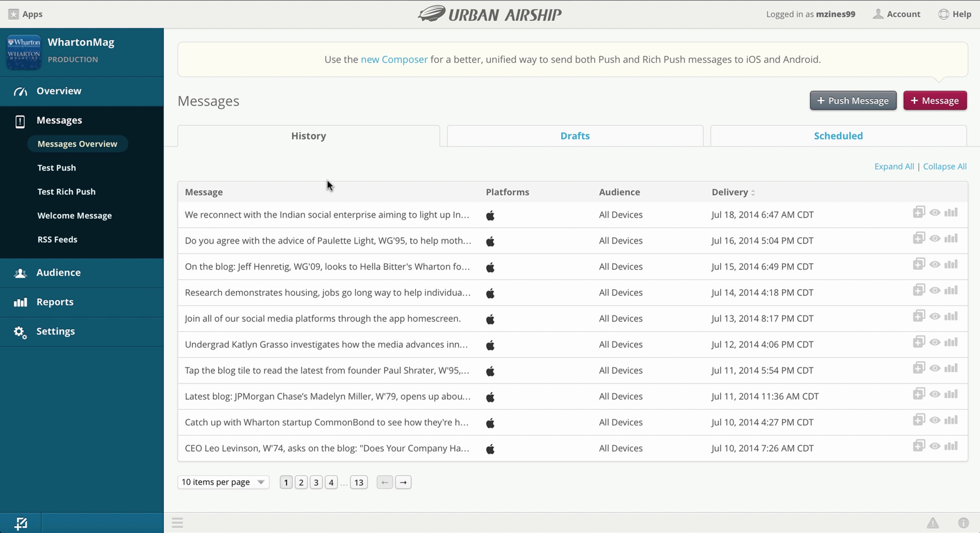
Task: Switch to the Drafts tab
Action: coord(575,136)
